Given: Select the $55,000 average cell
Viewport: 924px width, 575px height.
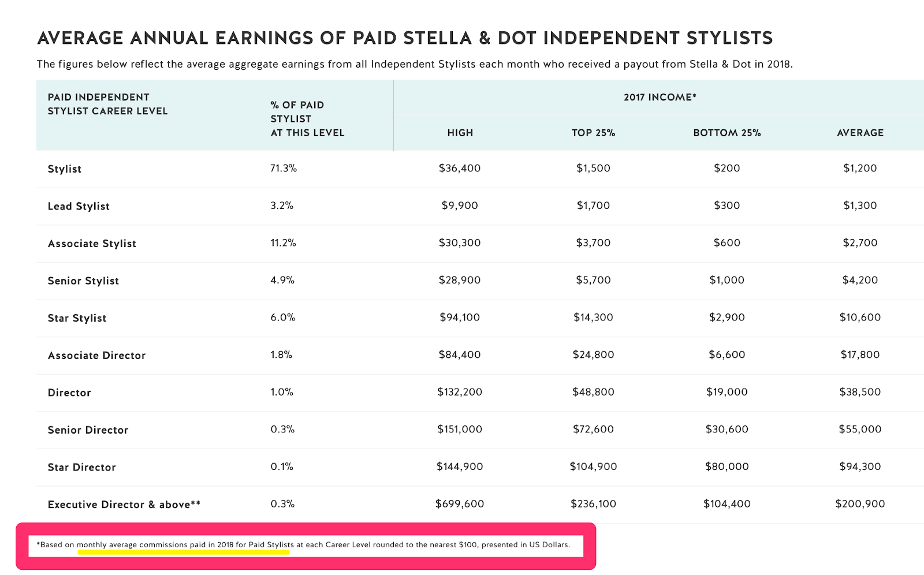Looking at the screenshot, I should click(860, 430).
